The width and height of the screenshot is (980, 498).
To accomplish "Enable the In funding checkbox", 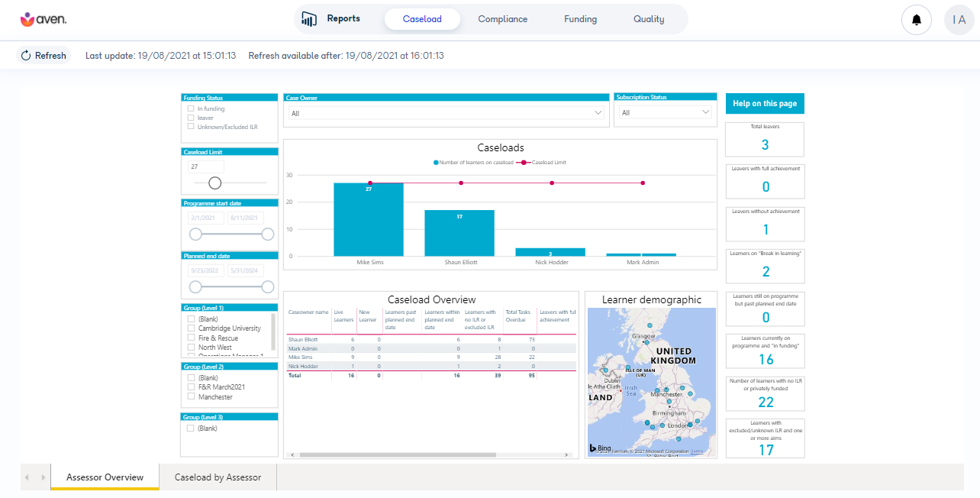I will click(191, 108).
